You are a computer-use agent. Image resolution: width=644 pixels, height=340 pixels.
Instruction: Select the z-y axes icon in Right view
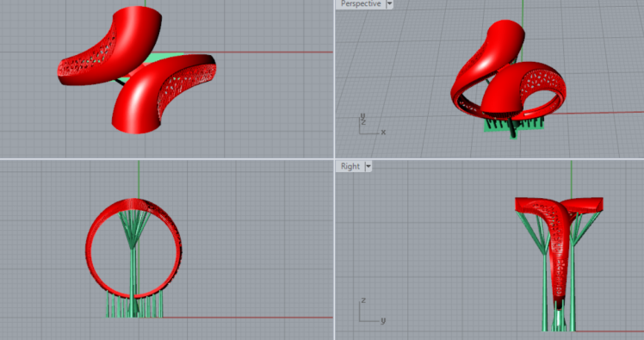(372, 311)
